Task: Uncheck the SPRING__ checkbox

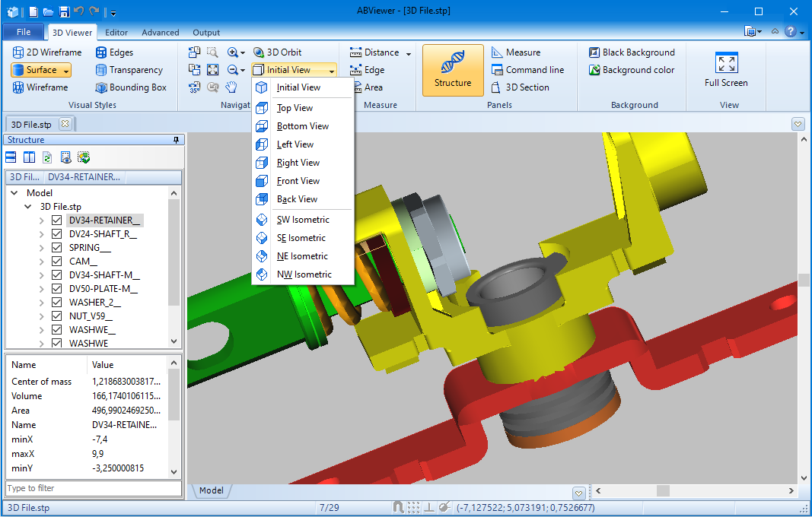Action: 57,247
